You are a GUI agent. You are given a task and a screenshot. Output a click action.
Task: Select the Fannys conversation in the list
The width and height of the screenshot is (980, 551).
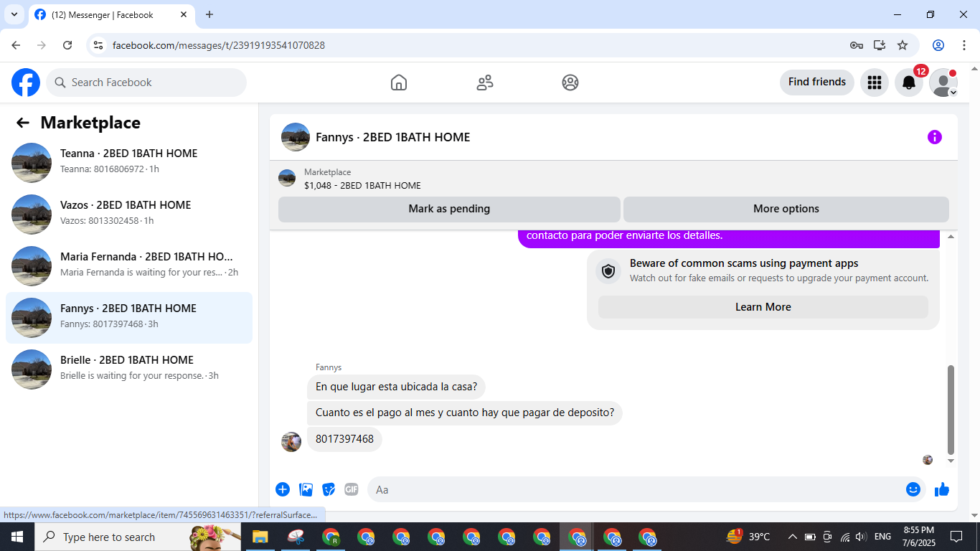pos(129,318)
